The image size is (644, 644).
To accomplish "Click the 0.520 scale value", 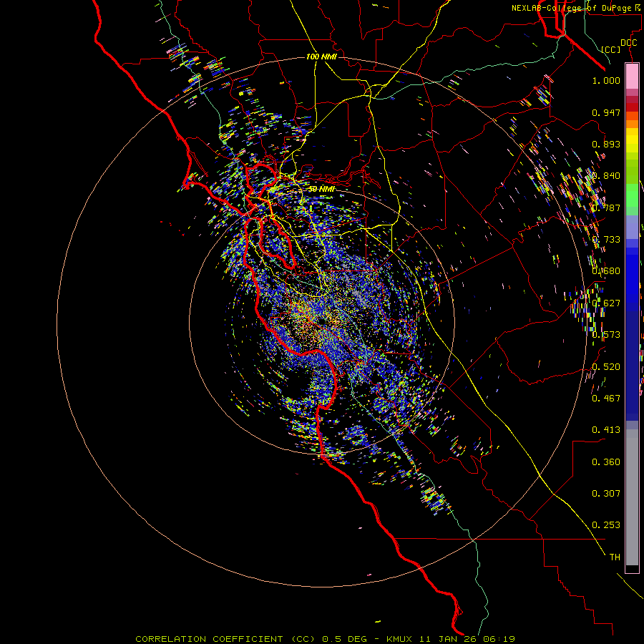I will tap(606, 367).
